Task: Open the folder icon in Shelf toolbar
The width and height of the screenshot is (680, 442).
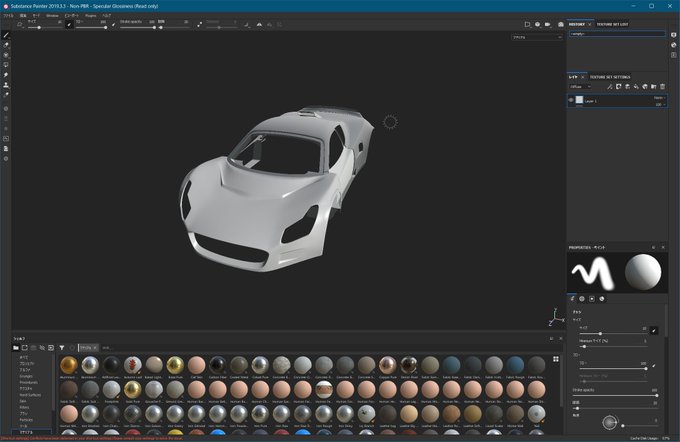Action: (16, 348)
